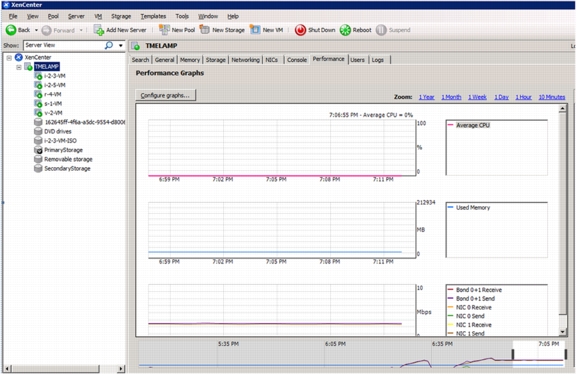Click the green Back arrow icon

click(x=11, y=30)
